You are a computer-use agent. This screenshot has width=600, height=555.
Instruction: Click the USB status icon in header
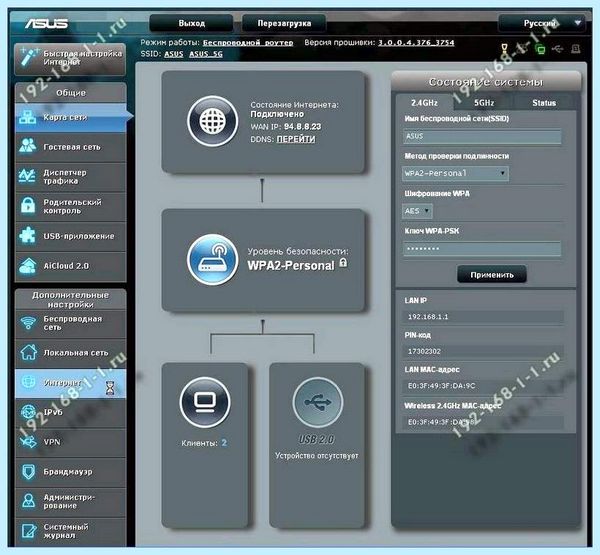point(558,49)
